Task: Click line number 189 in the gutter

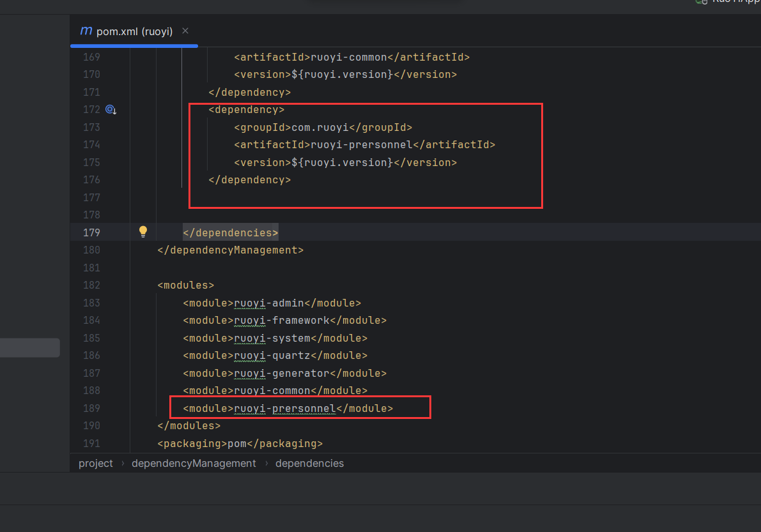Action: [91, 408]
